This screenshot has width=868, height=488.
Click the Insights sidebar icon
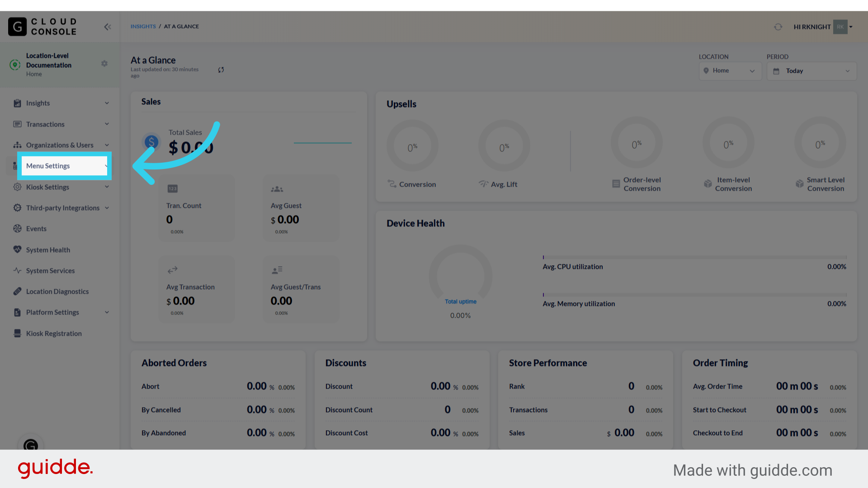point(17,103)
